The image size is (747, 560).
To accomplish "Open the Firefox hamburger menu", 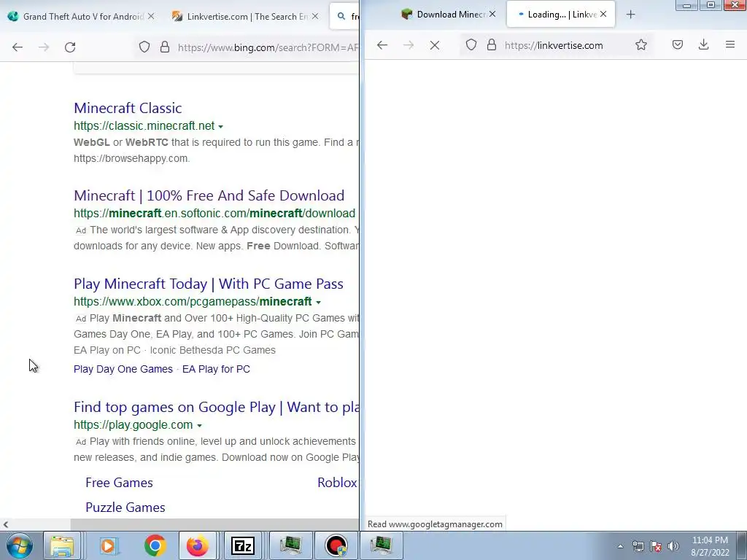I will [x=729, y=44].
